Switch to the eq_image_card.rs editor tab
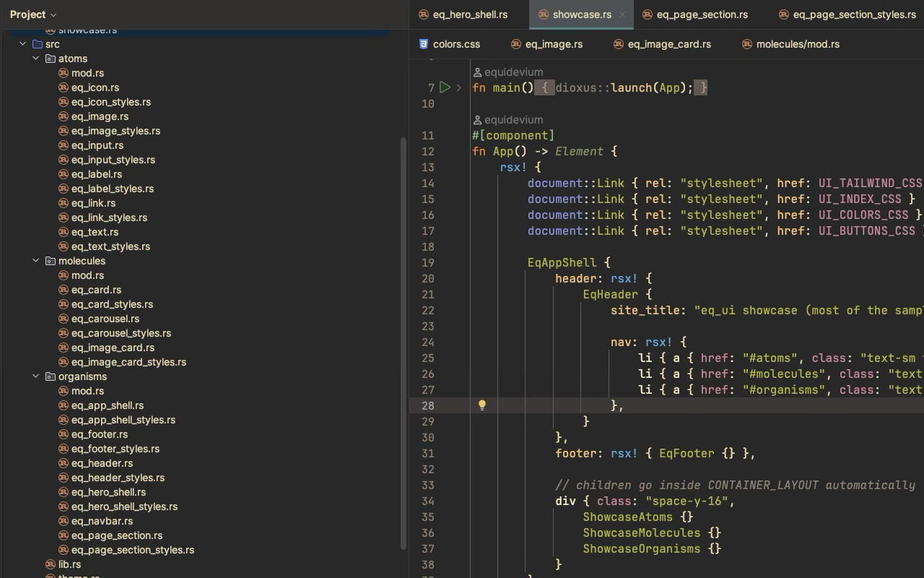The height and width of the screenshot is (578, 924). (x=668, y=44)
